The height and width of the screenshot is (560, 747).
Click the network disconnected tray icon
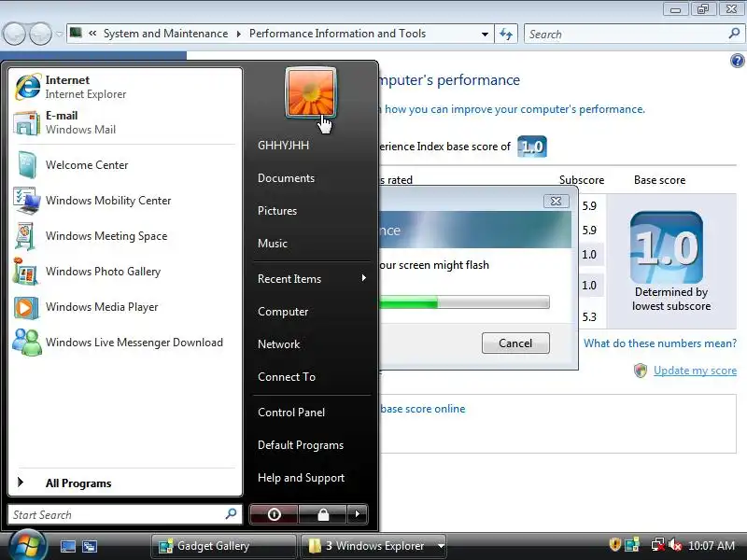coord(658,544)
